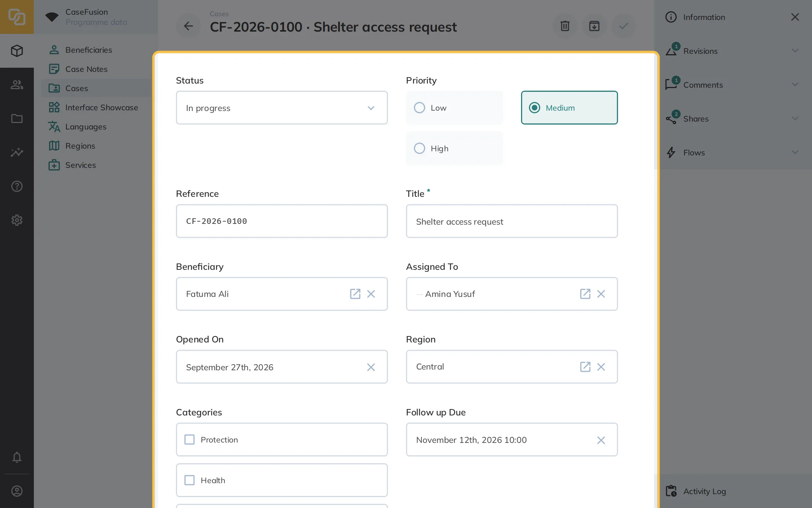The height and width of the screenshot is (508, 812).
Task: Check the Health category checkbox
Action: (282, 480)
